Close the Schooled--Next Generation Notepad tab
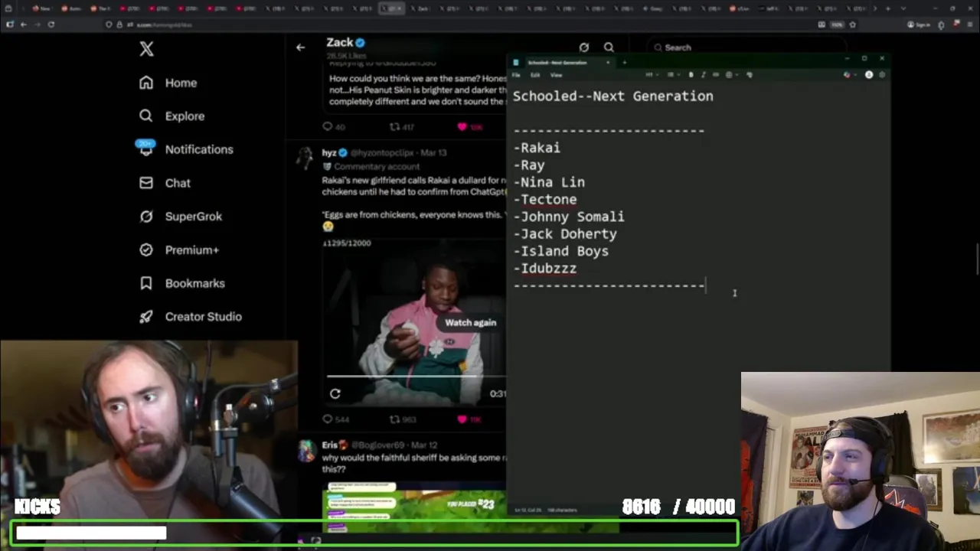The height and width of the screenshot is (551, 980). click(x=608, y=63)
